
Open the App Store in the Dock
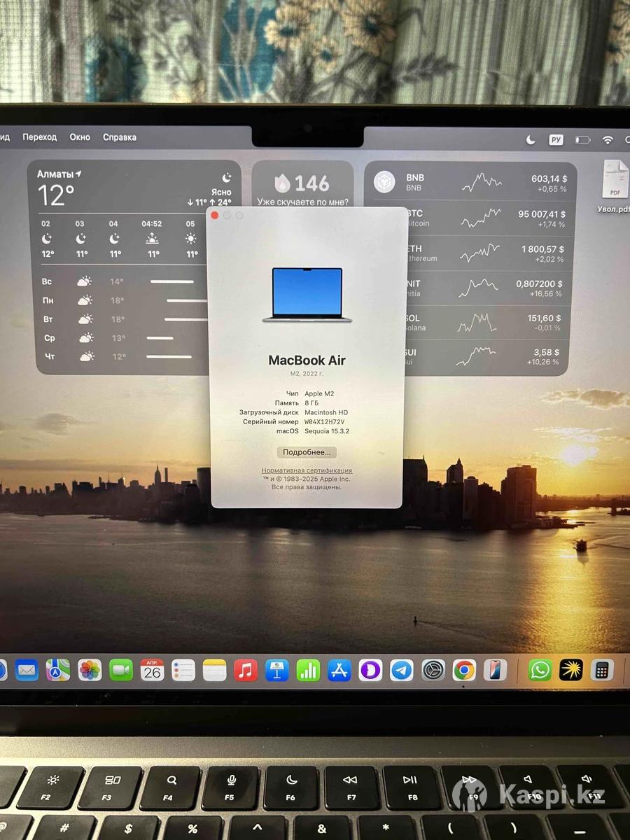339,670
